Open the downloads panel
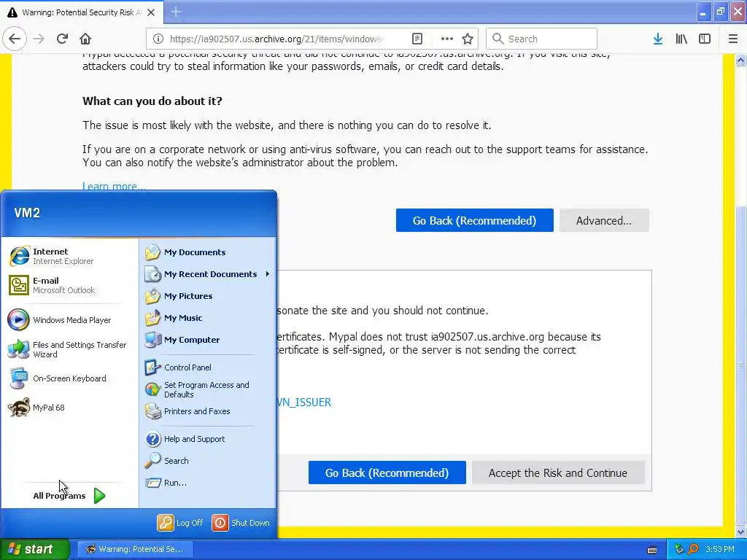This screenshot has height=560, width=747. tap(658, 39)
